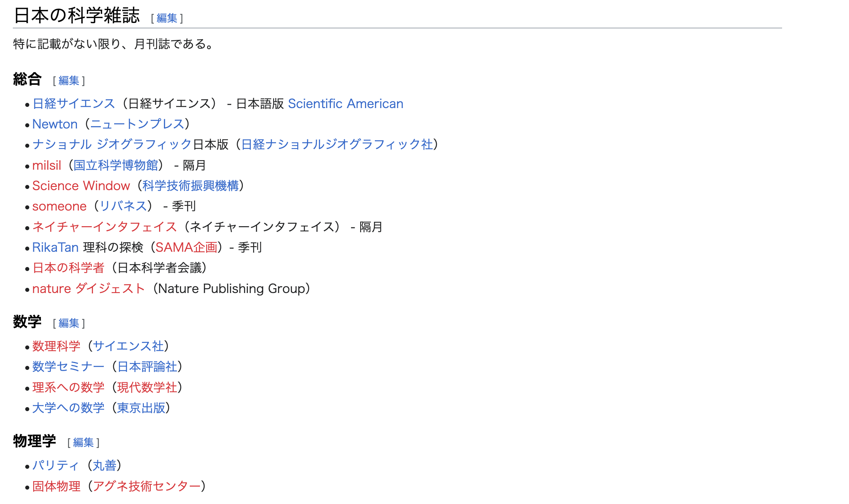Click the ニュートンプレス publisher link

click(x=137, y=124)
